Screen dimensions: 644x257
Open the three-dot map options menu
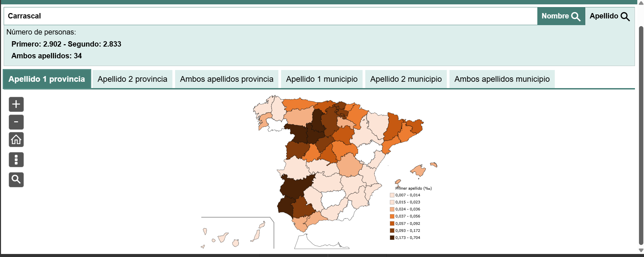[16, 159]
